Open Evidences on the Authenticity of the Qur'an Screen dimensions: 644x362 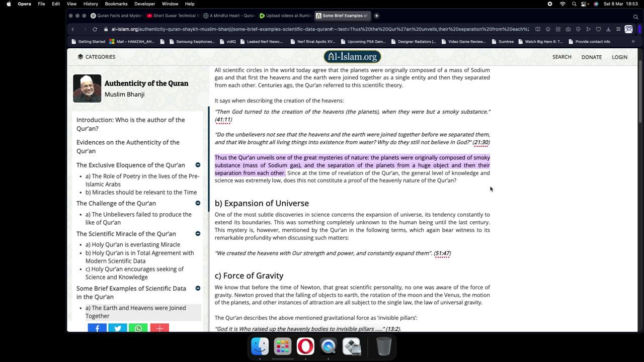tap(128, 146)
